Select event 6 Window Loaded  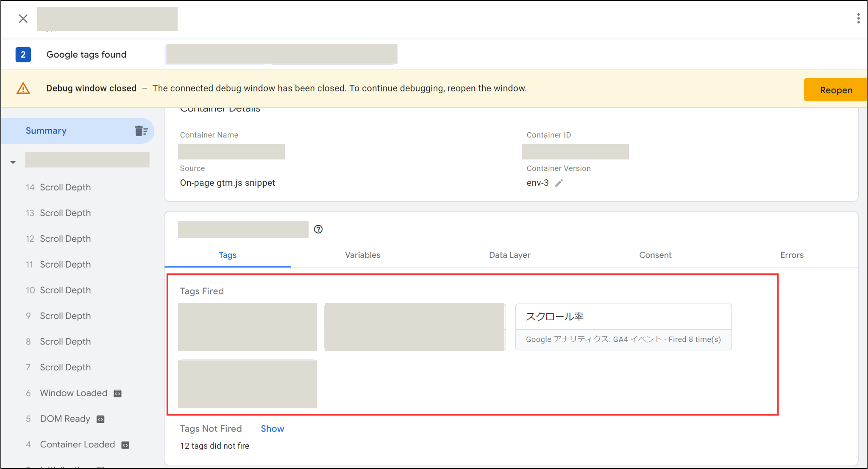[x=67, y=393]
